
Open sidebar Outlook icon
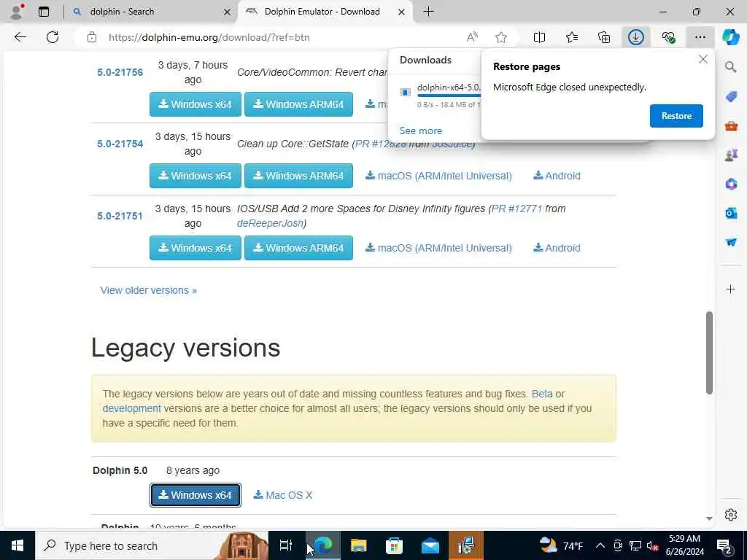click(x=731, y=213)
